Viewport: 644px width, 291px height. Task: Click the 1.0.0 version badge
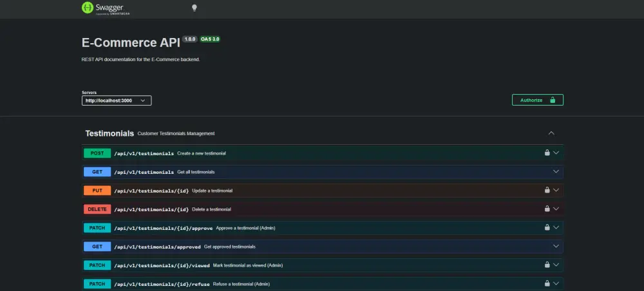click(x=190, y=39)
